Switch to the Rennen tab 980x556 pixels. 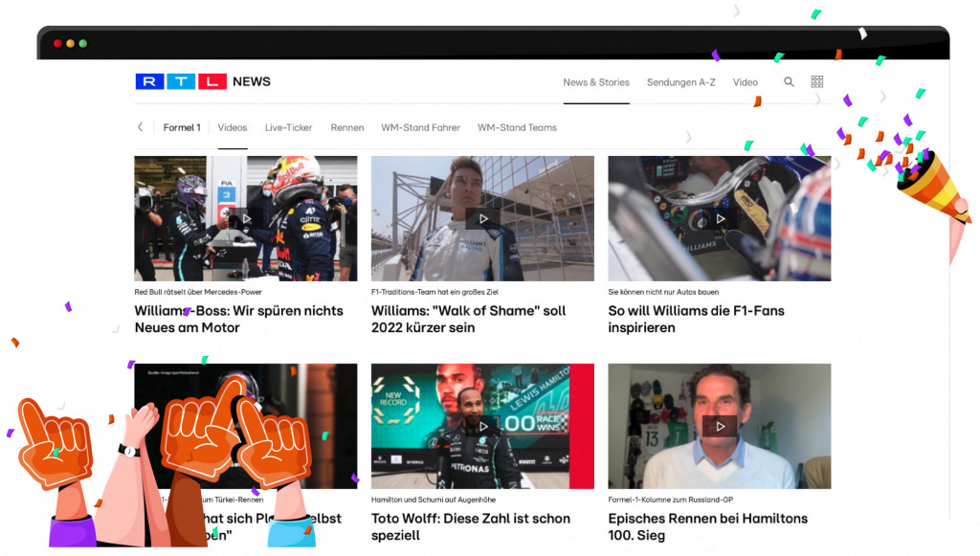(346, 127)
